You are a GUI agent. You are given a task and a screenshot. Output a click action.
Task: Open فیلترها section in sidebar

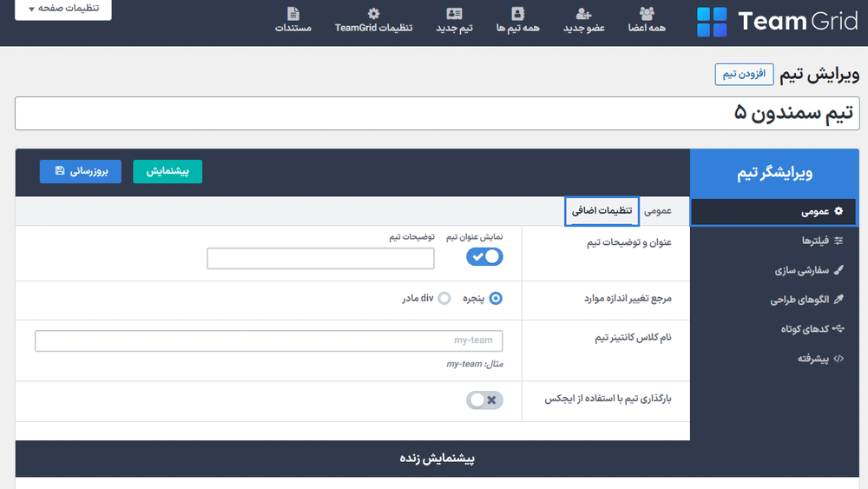click(x=814, y=240)
